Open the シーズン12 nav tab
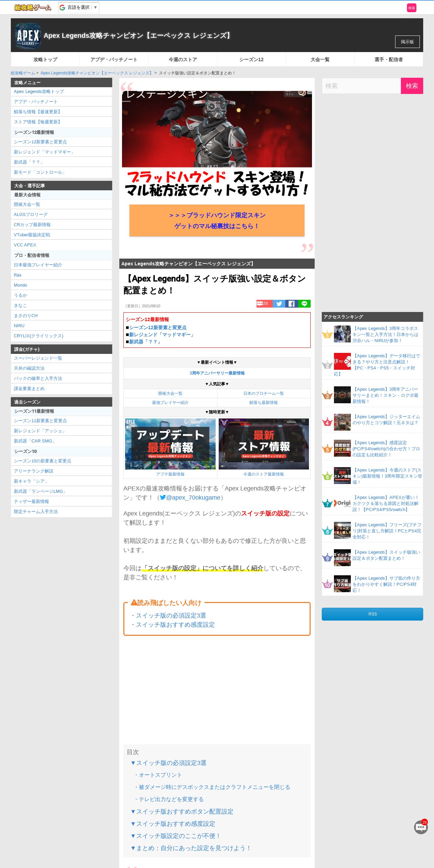This screenshot has height=868, width=434. click(x=251, y=59)
